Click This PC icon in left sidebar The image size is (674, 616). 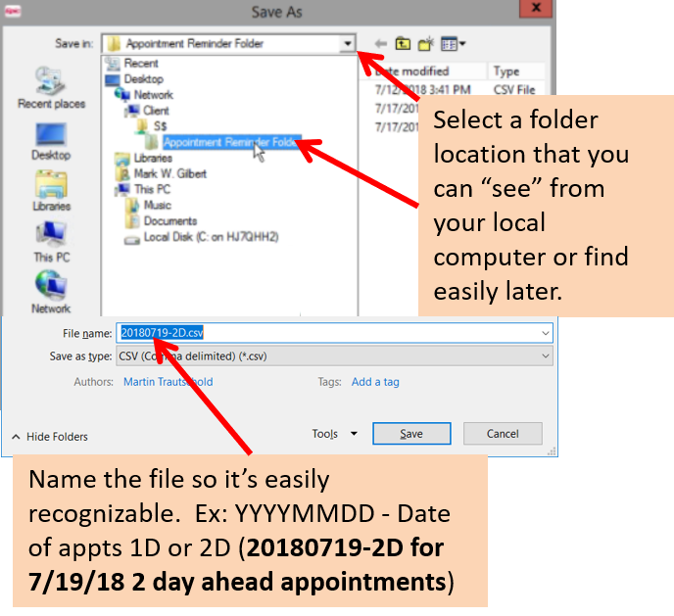pos(51,238)
